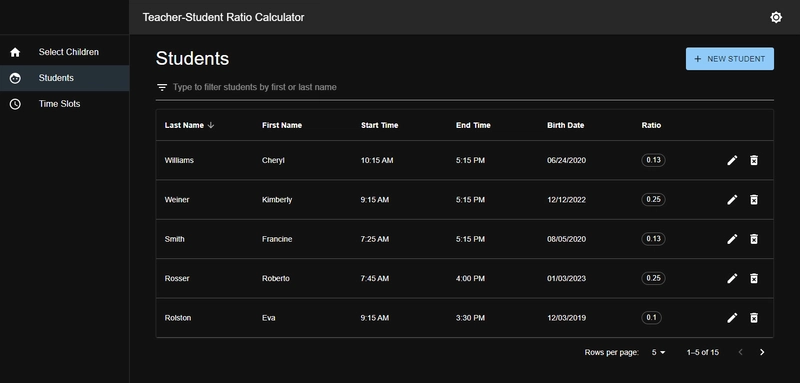Image resolution: width=800 pixels, height=383 pixels.
Task: Click the clock icon beside Time Slots
Action: coord(15,104)
